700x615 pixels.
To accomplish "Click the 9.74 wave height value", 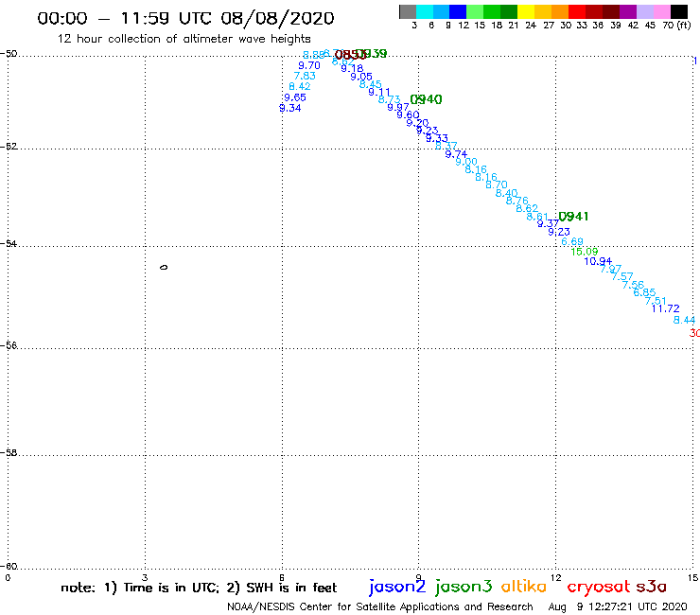I will [456, 154].
